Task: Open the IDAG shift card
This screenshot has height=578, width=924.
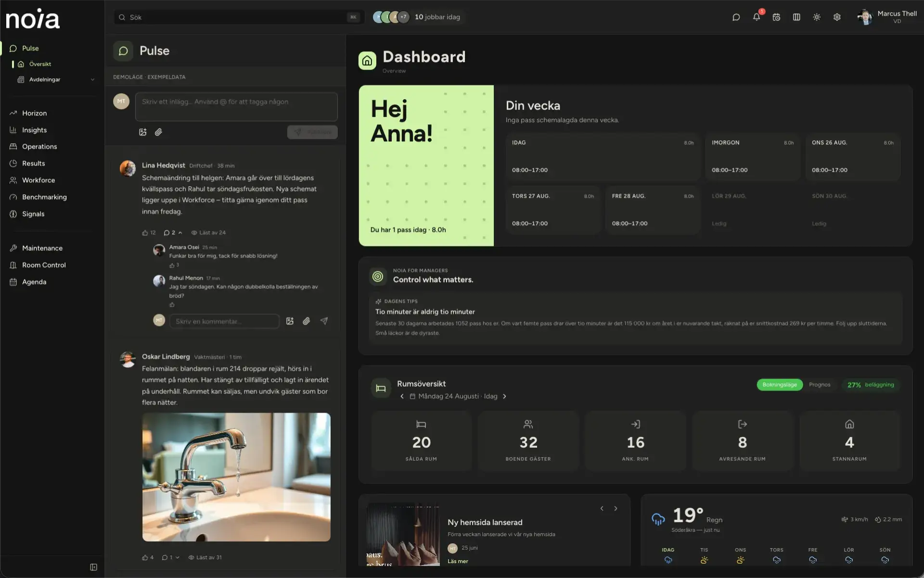Action: [603, 156]
